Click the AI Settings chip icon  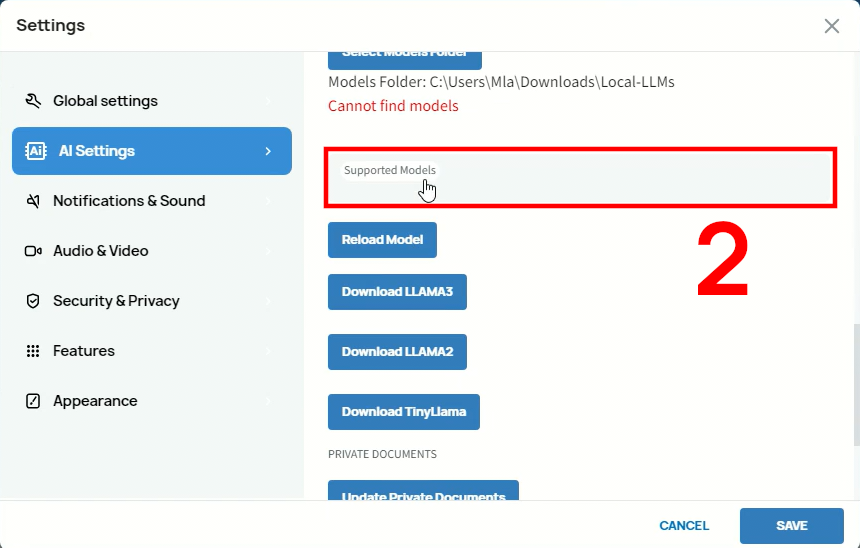tap(36, 151)
